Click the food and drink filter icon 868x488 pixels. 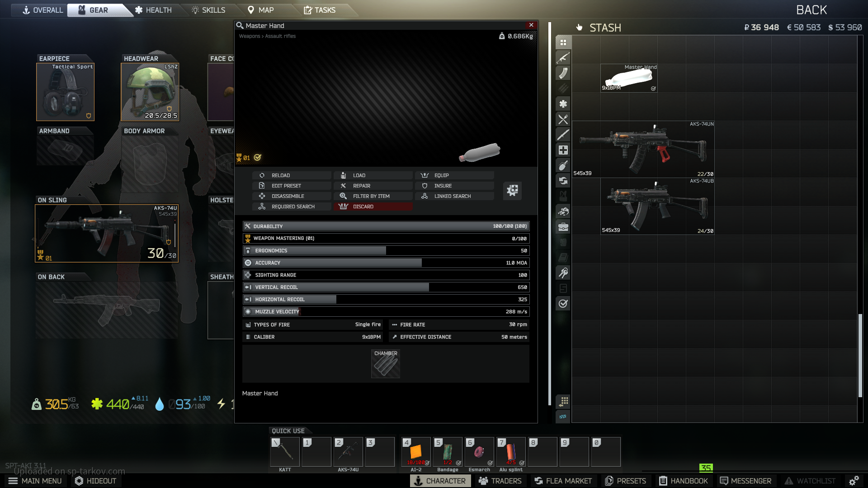tap(563, 119)
